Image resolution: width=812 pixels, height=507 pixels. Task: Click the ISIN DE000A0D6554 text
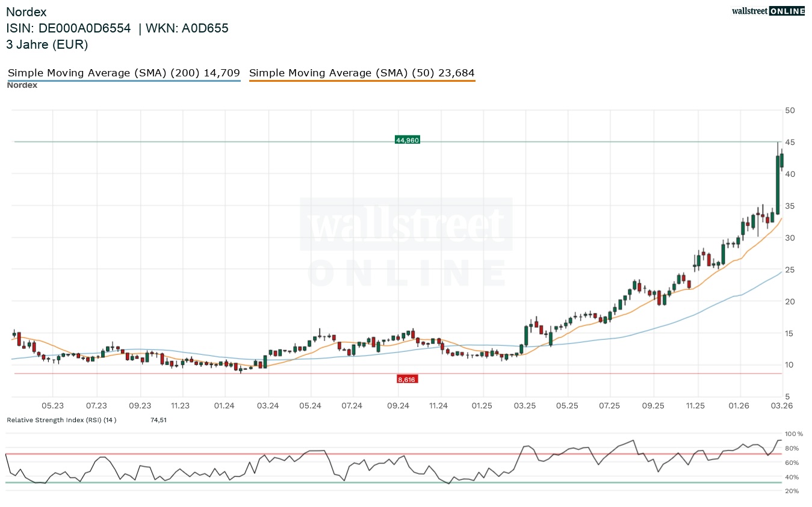(x=69, y=28)
